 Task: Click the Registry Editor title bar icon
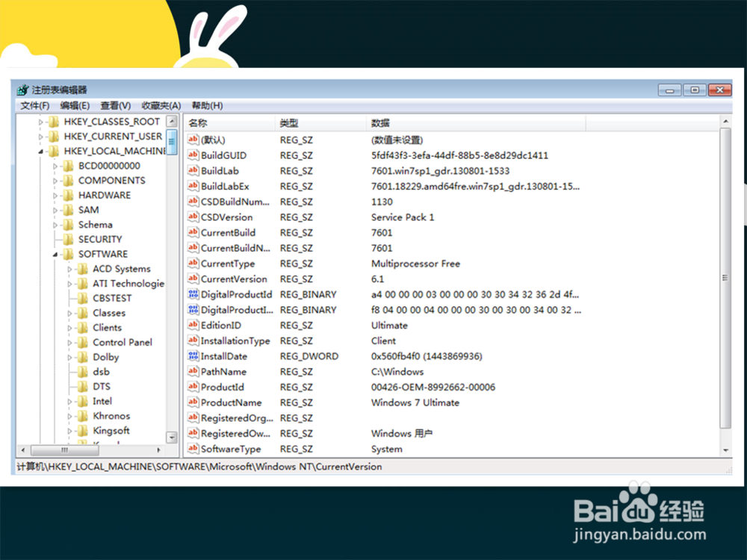22,90
